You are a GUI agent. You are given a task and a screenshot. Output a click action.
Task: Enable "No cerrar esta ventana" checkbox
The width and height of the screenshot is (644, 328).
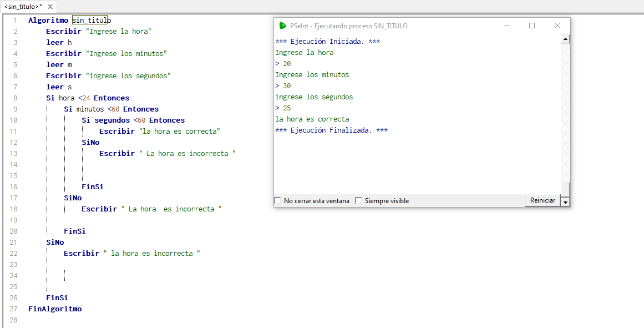coord(278,201)
